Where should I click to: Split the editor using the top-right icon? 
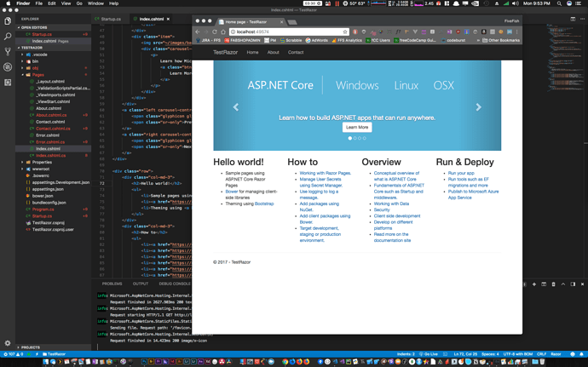click(573, 19)
